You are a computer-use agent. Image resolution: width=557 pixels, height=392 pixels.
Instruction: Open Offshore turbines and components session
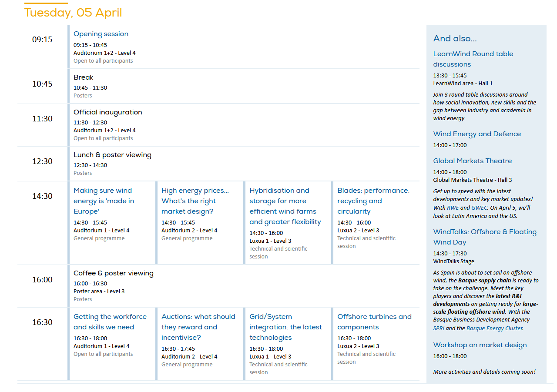point(374,322)
